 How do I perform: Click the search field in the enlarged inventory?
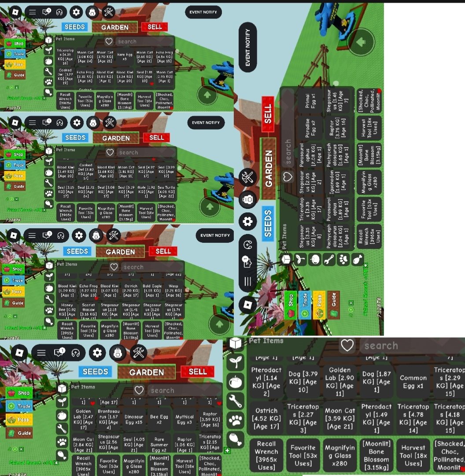(x=412, y=346)
